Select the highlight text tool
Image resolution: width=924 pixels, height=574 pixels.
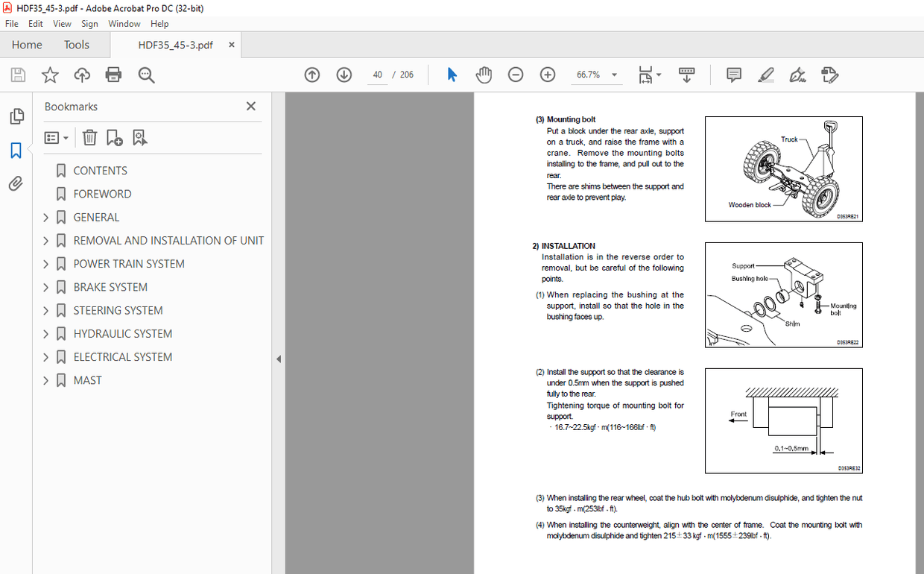pos(765,75)
